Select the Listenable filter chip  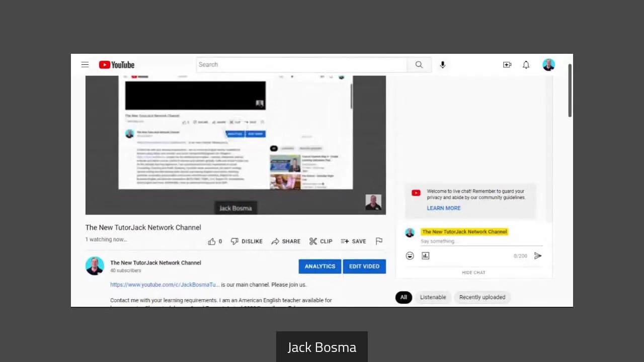433,297
